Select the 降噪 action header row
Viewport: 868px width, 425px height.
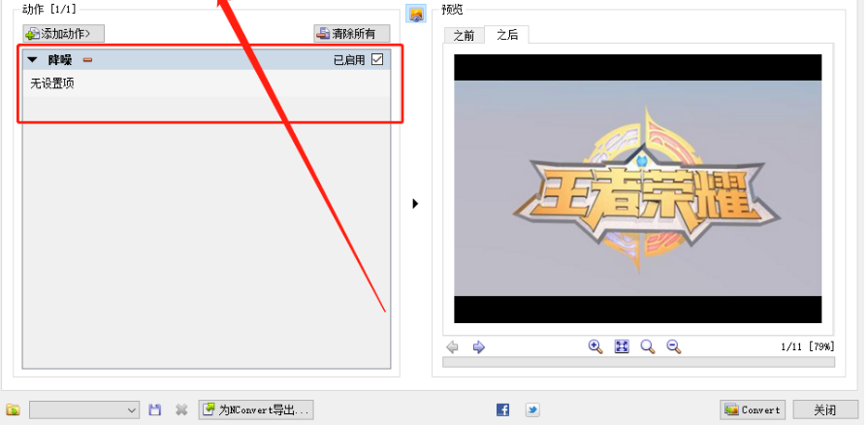207,60
